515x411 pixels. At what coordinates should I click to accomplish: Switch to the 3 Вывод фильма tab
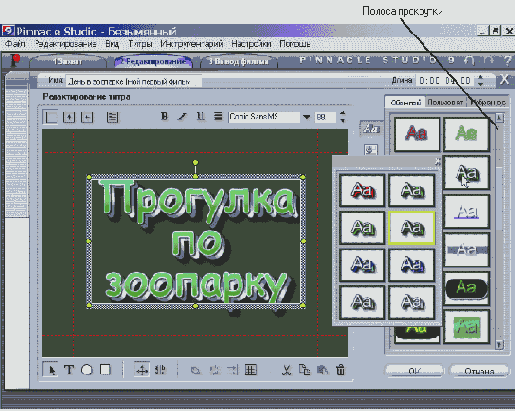(x=238, y=62)
